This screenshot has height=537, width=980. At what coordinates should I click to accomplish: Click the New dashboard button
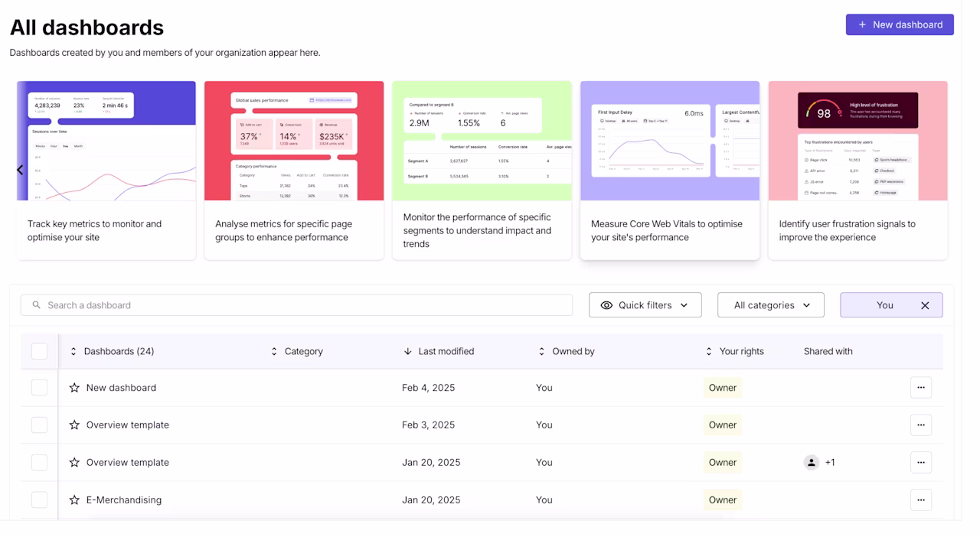pos(900,24)
